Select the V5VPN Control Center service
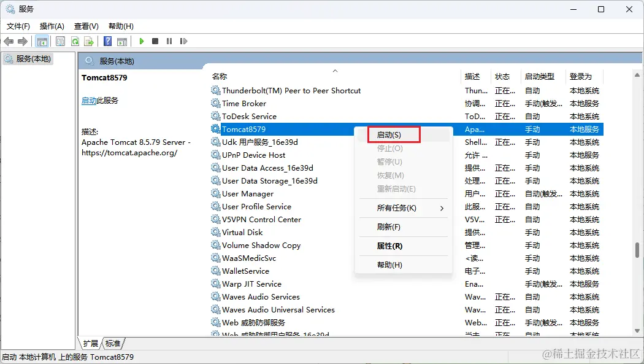The width and height of the screenshot is (644, 364). (x=407, y=219)
